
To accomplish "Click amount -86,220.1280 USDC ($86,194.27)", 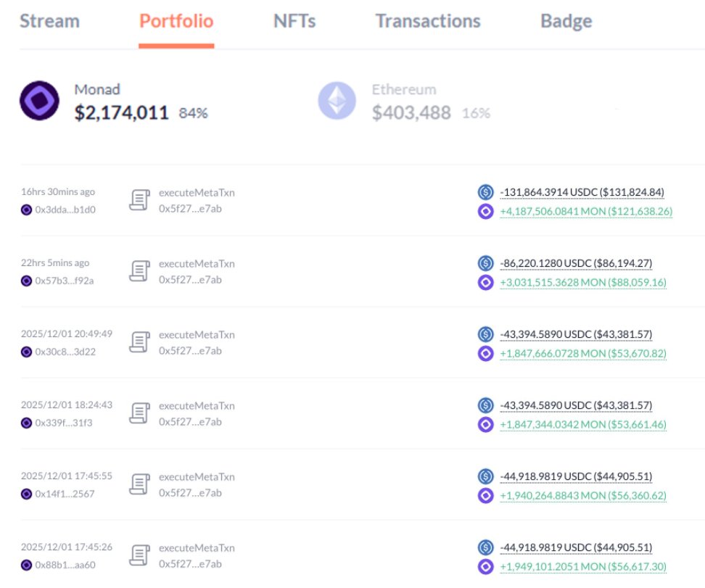I will click(x=576, y=263).
